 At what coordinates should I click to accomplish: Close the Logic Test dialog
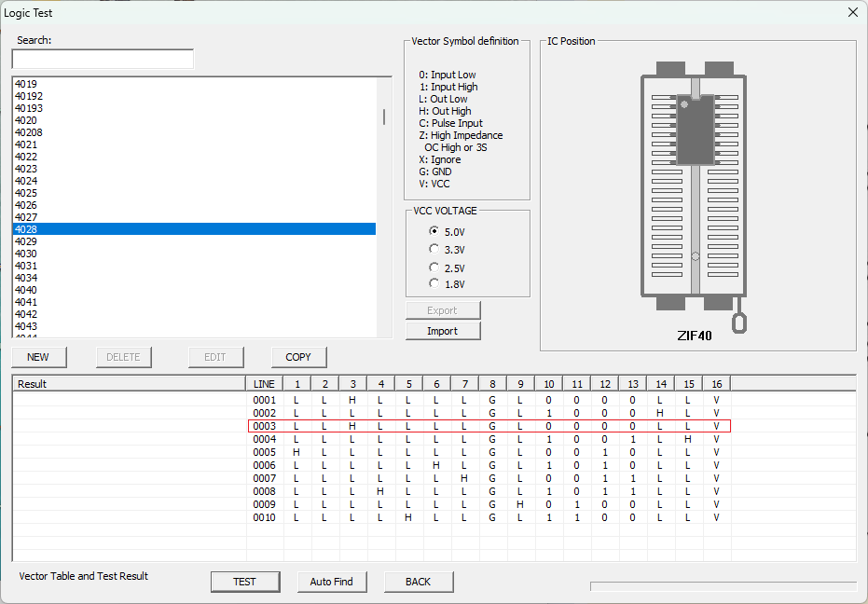point(852,13)
